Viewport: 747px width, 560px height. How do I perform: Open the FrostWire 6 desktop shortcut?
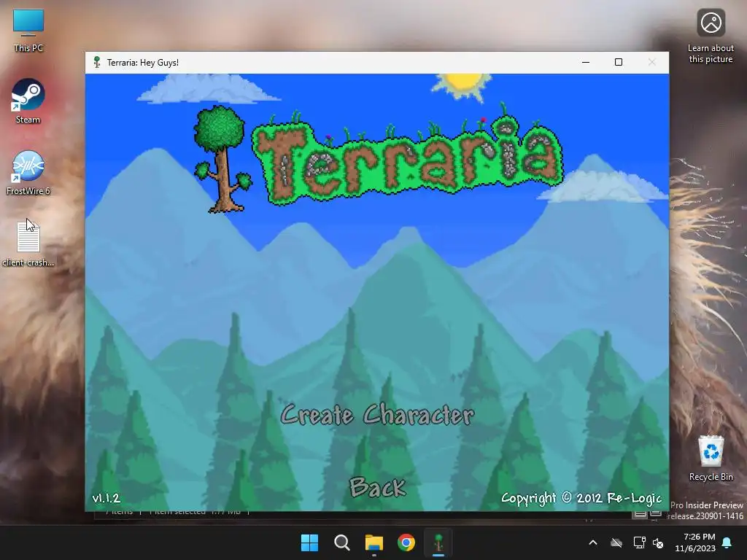[28, 173]
